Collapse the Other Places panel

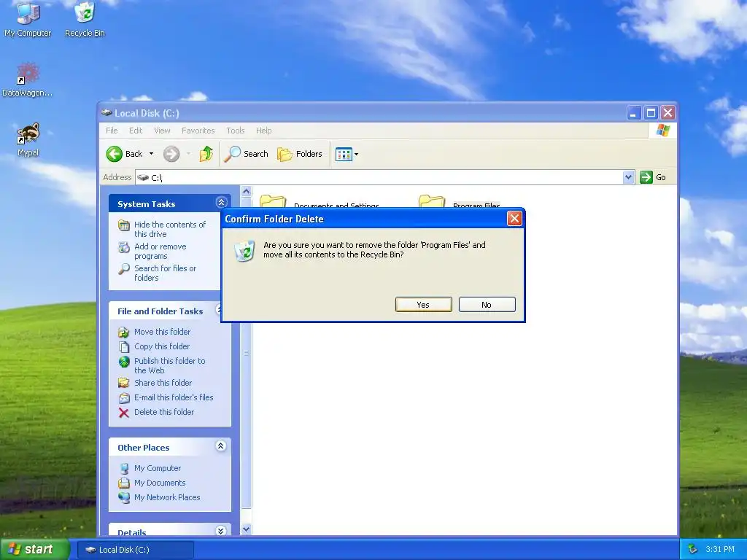click(x=220, y=446)
